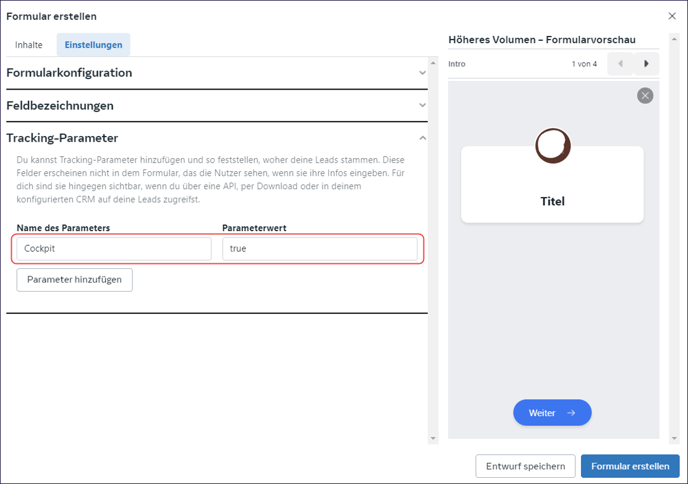This screenshot has height=484, width=688.
Task: Click the 'Name des Parameters' label
Action: point(63,228)
